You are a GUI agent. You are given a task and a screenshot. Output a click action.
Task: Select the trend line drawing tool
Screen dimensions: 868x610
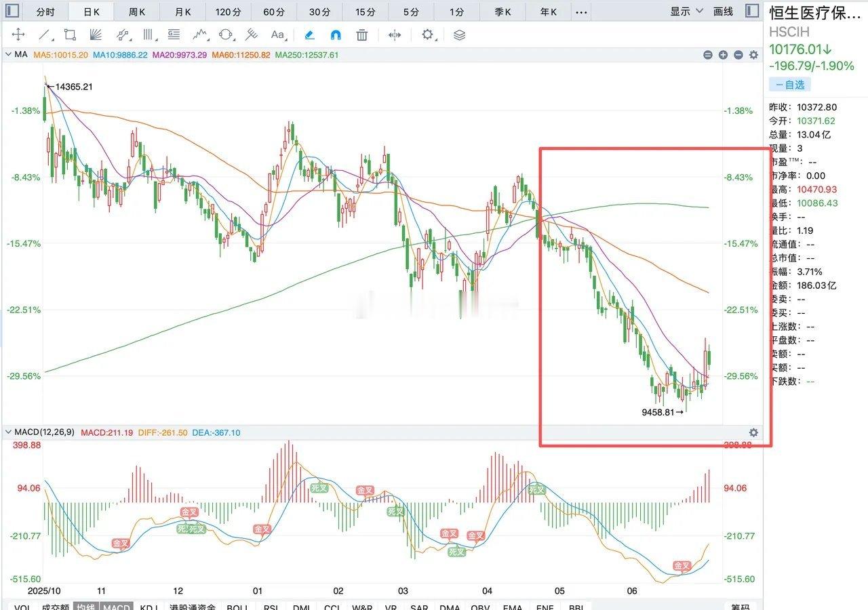(x=44, y=35)
